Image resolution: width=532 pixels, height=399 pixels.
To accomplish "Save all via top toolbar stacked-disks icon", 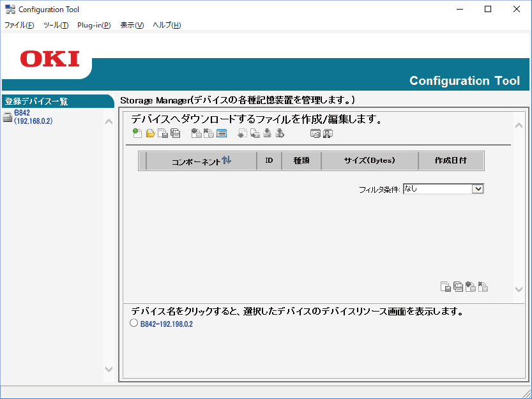I will 176,133.
